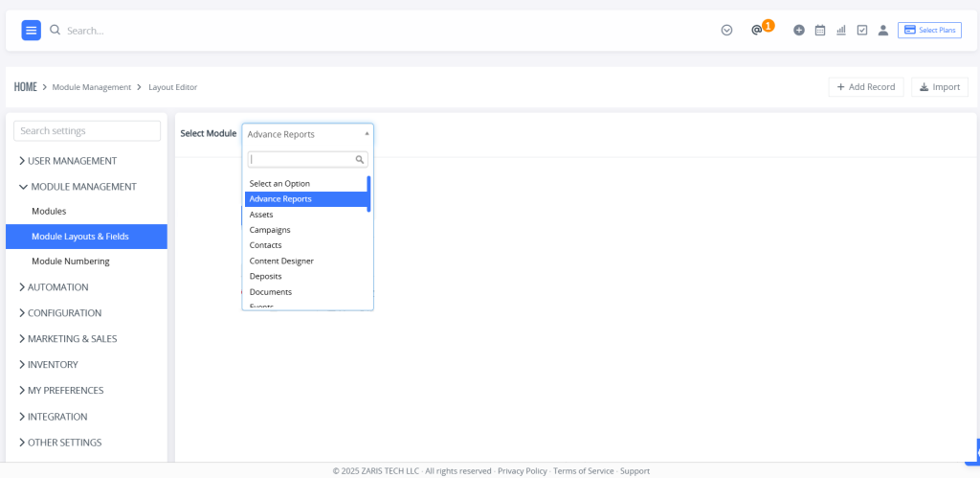Choose Deposits in module dropdown

pos(306,276)
